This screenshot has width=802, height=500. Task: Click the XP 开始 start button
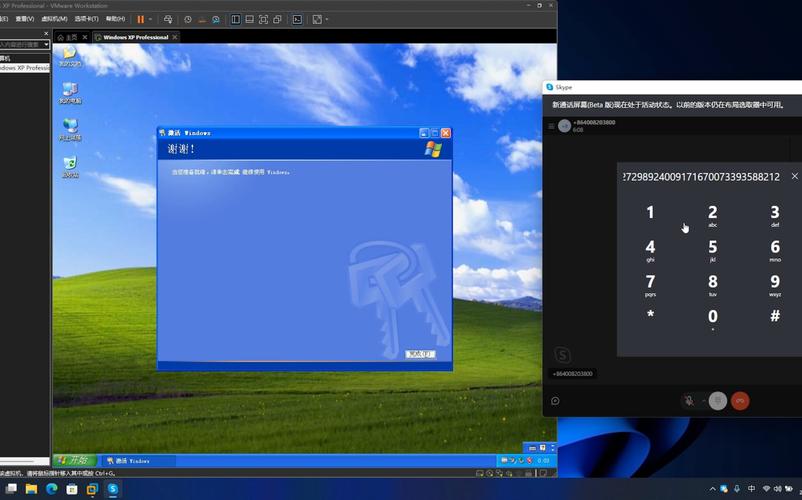click(75, 460)
